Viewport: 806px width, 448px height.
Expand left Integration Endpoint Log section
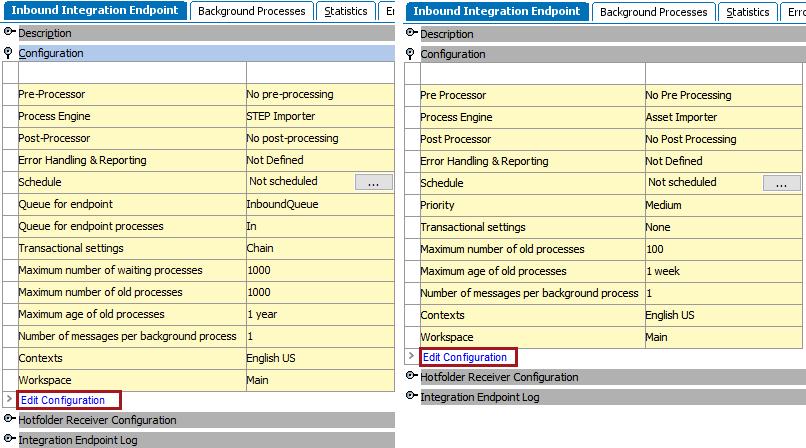click(x=9, y=439)
